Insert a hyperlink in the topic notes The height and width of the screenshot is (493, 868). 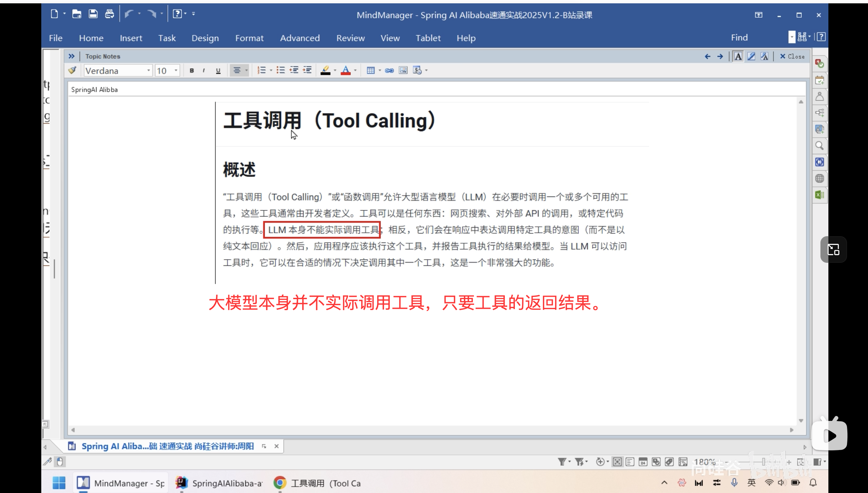click(389, 70)
